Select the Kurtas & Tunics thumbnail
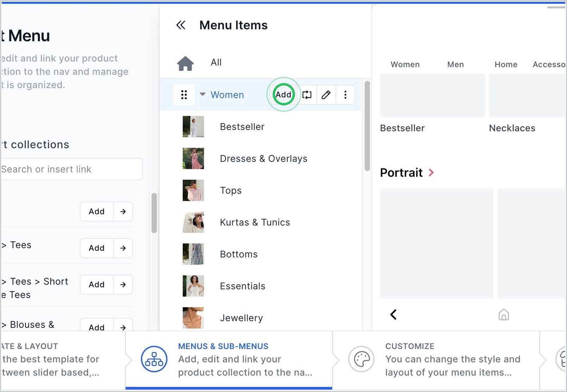The height and width of the screenshot is (392, 567). click(x=193, y=222)
